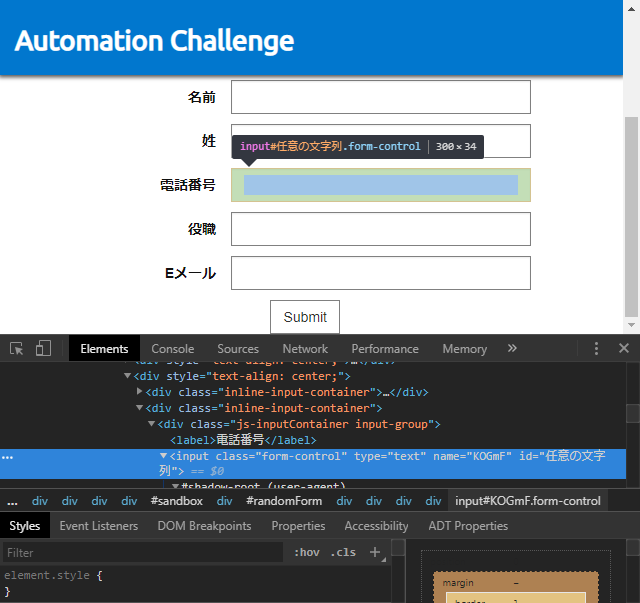Viewport: 640px width, 603px height.
Task: Open the Accessibility subtab
Action: [x=376, y=525]
